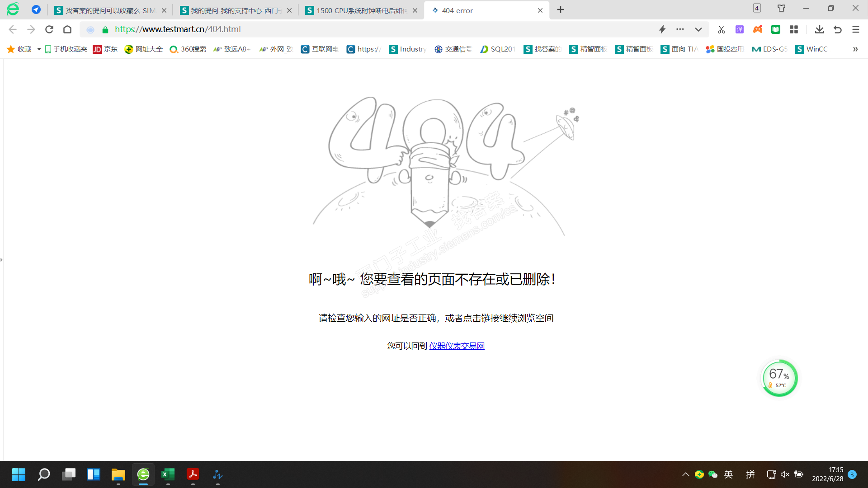Open the translate extension icon
The height and width of the screenshot is (488, 868).
(740, 29)
